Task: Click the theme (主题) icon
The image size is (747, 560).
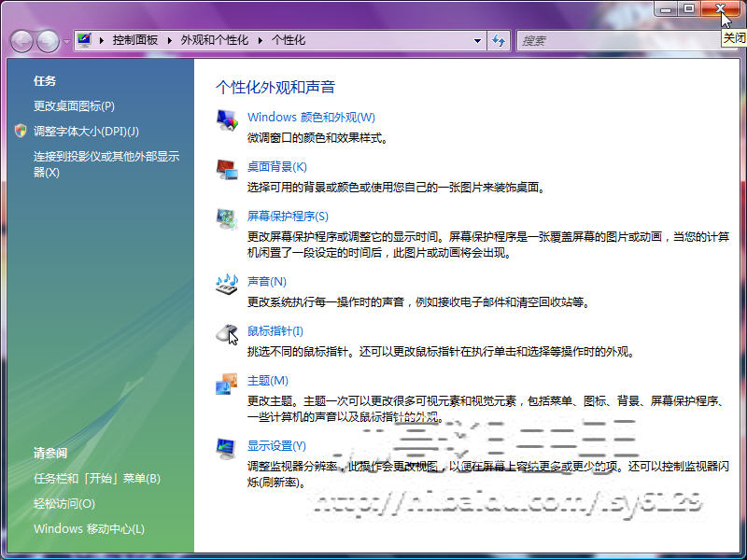Action: coord(227,384)
